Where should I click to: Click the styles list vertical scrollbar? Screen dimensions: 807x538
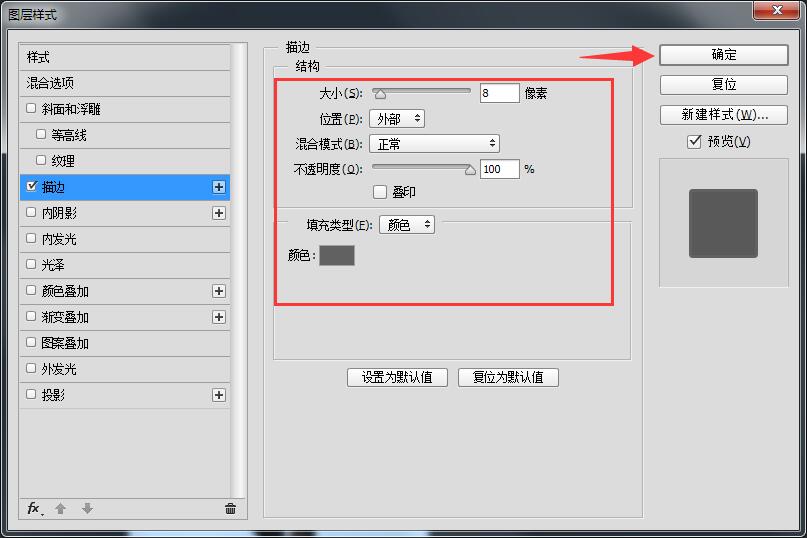(x=238, y=271)
